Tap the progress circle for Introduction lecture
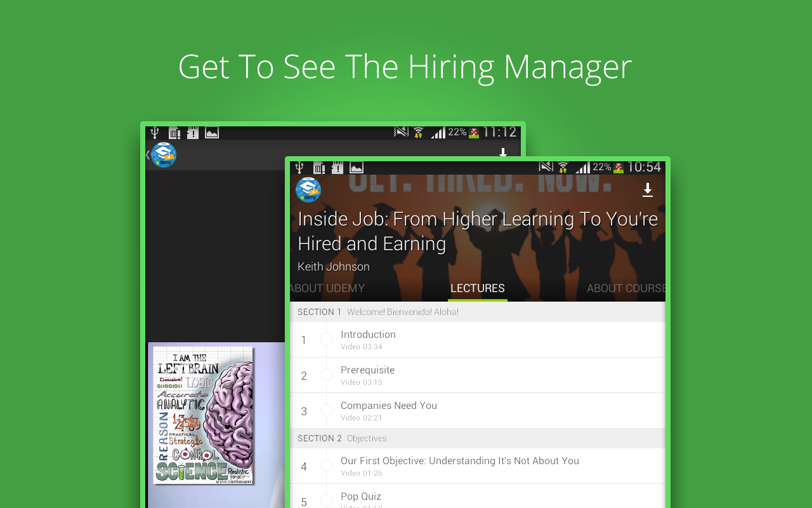 [327, 340]
